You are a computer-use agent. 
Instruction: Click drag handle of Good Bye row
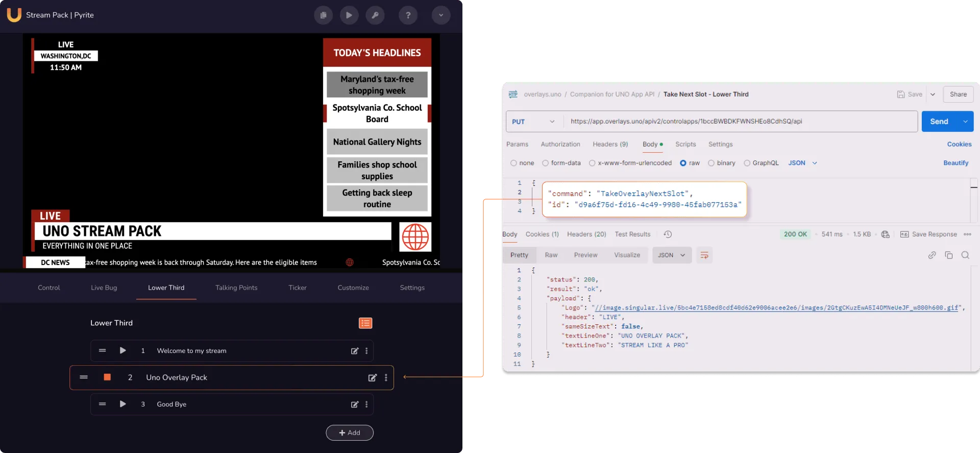(x=102, y=404)
